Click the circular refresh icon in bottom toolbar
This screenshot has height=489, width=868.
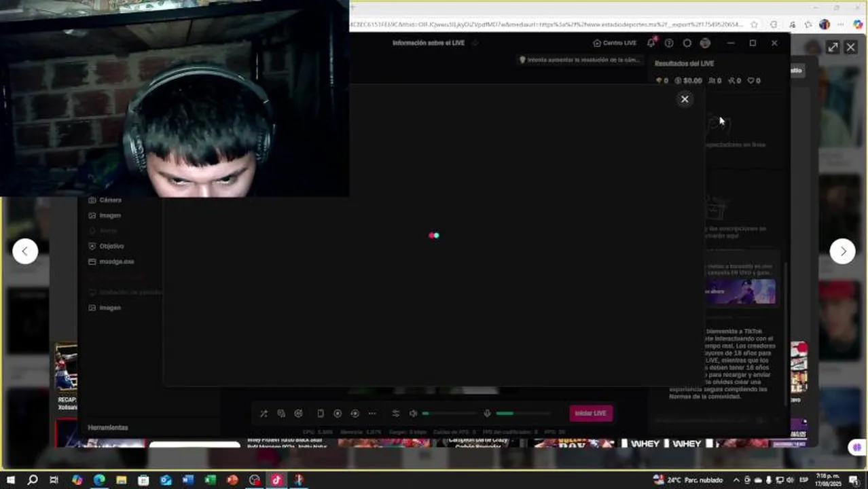[298, 413]
